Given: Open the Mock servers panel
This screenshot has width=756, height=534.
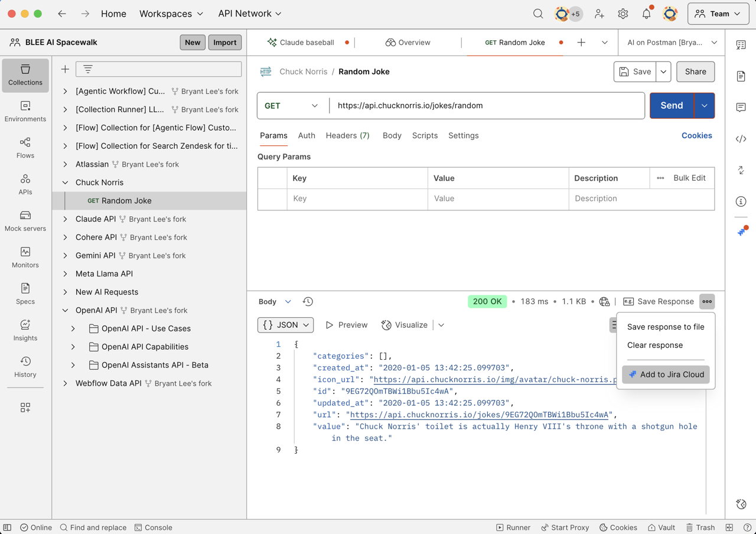Looking at the screenshot, I should point(25,221).
